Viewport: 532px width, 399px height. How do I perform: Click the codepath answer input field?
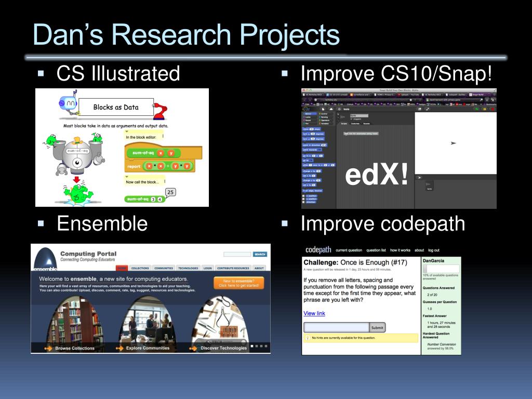336,327
